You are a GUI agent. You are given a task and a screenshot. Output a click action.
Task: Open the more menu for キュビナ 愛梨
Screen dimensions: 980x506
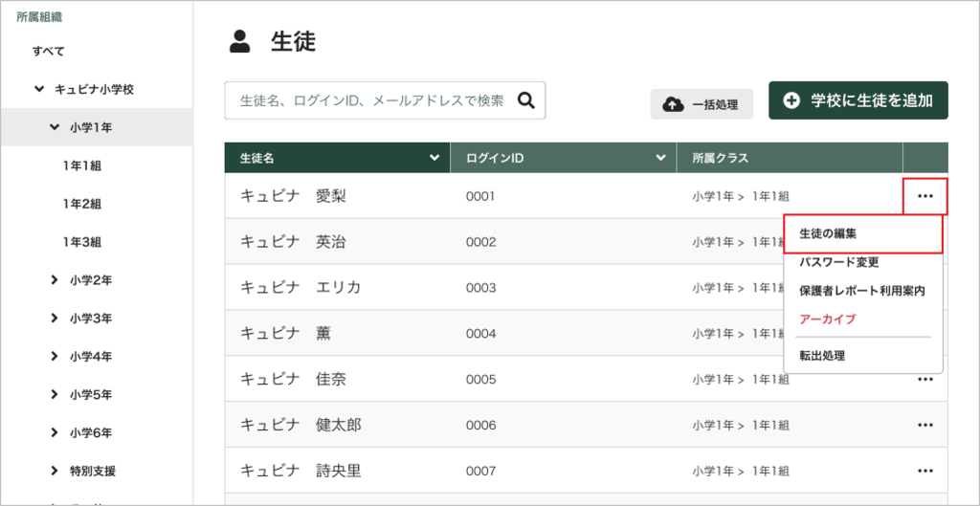(x=925, y=196)
